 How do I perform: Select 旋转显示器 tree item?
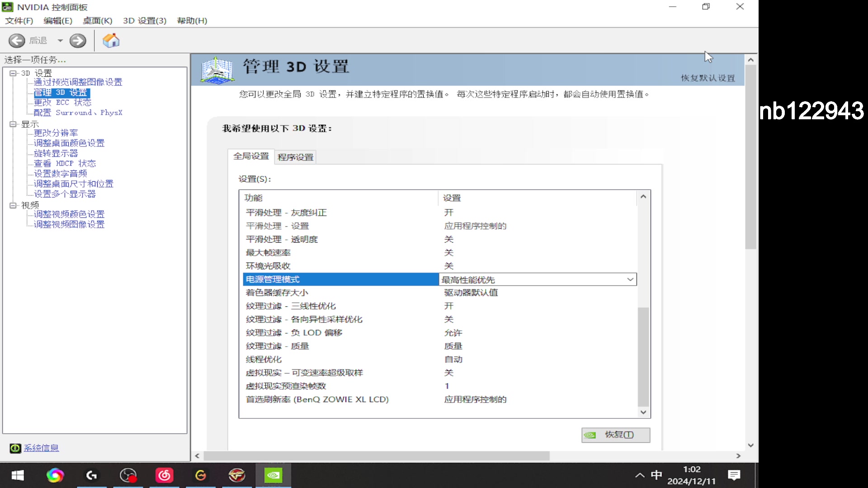(x=56, y=153)
